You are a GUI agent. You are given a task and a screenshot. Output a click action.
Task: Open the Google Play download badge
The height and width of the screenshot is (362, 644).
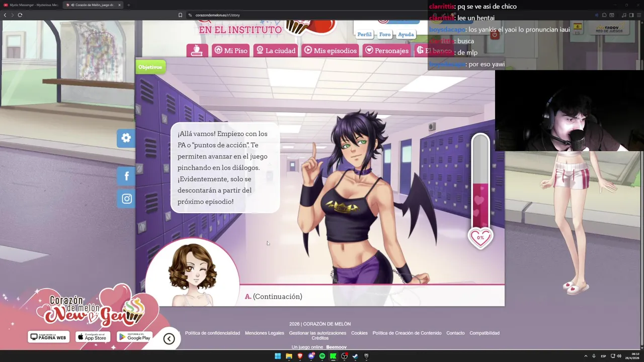coord(135,337)
